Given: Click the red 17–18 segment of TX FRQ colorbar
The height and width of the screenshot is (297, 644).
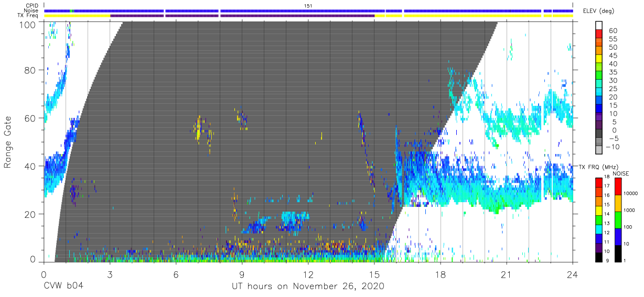Looking at the screenshot, I should click(599, 183).
